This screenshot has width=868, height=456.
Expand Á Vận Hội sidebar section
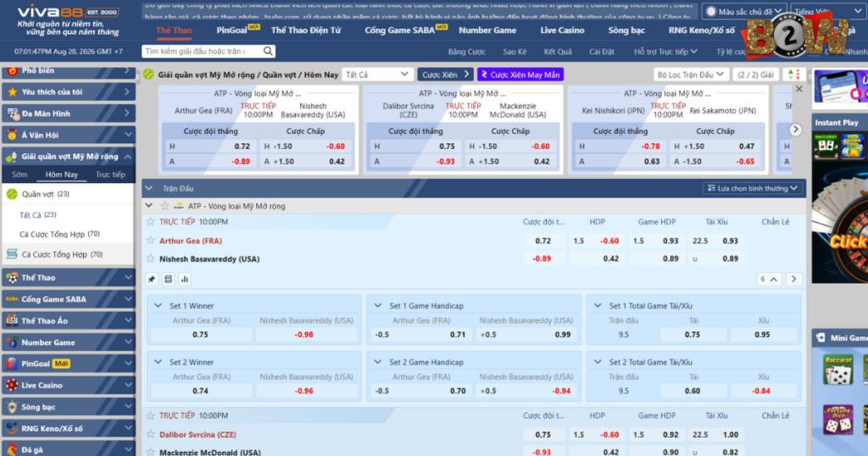coord(69,135)
